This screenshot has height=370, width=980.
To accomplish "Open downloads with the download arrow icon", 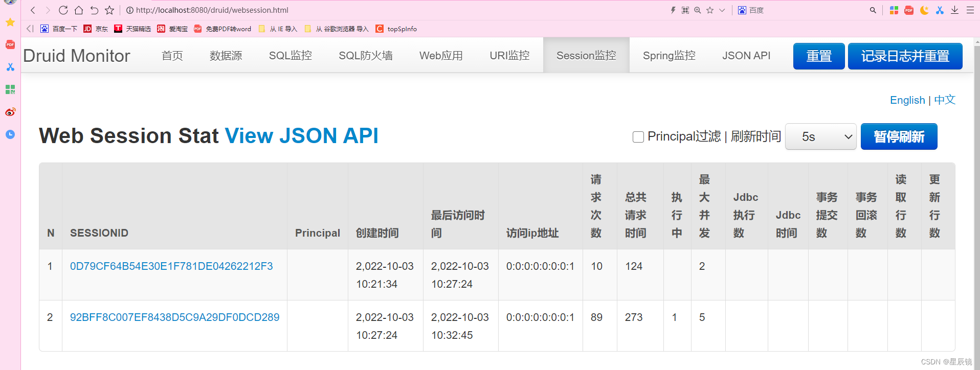I will (x=954, y=10).
